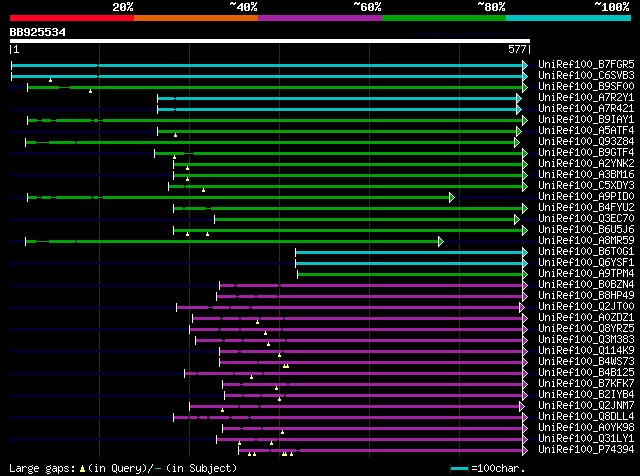Click the cyan alignment bar for UniRef100_B7FGR5
640x476 pixels.
click(269, 65)
